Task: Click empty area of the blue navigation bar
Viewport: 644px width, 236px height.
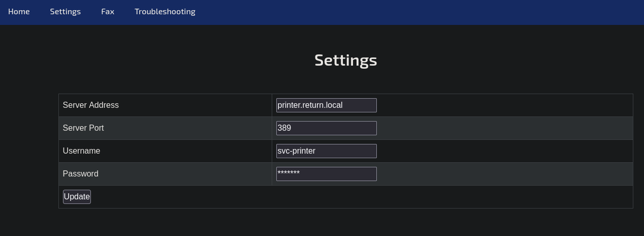Action: click(416, 12)
